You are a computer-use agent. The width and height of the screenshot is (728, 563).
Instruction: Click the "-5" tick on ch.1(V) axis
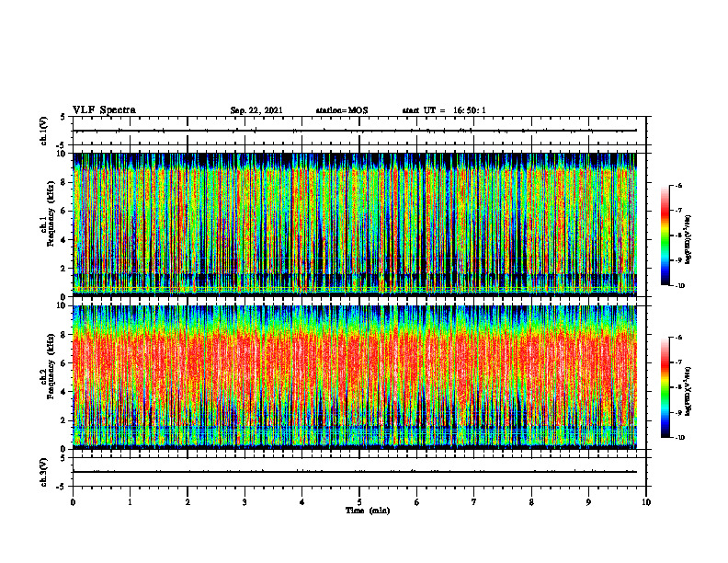tap(62, 145)
